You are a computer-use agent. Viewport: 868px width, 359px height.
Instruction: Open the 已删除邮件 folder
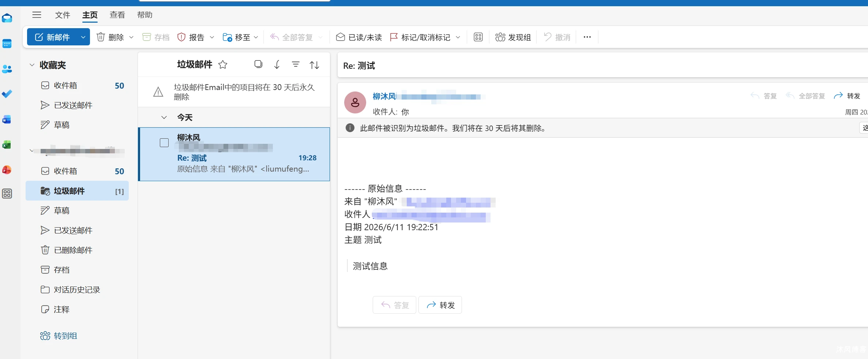77,250
